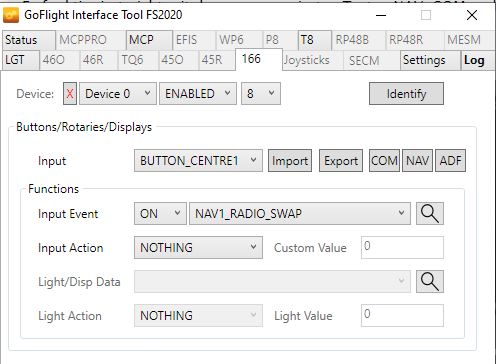The height and width of the screenshot is (364, 496).
Task: Expand the BUTTON_CENTRE1 input dropdown
Action: click(198, 161)
